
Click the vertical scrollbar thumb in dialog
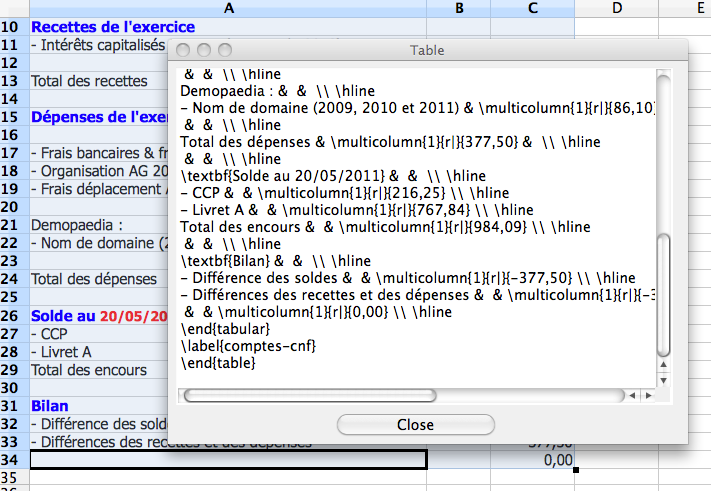tap(663, 295)
